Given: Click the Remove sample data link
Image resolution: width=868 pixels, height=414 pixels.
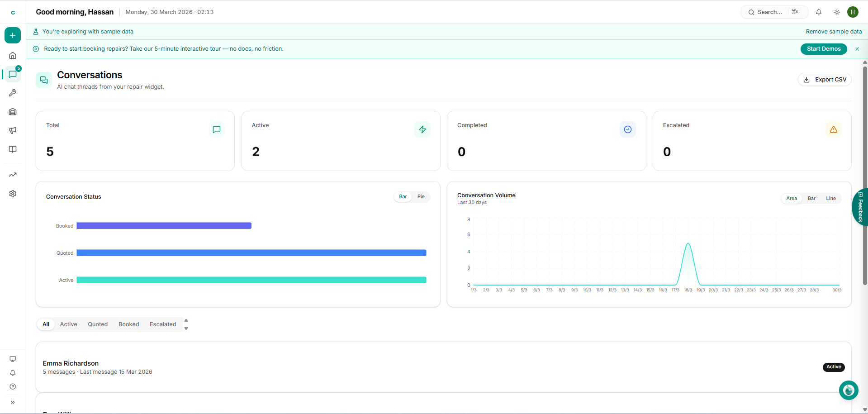Looking at the screenshot, I should [x=834, y=32].
